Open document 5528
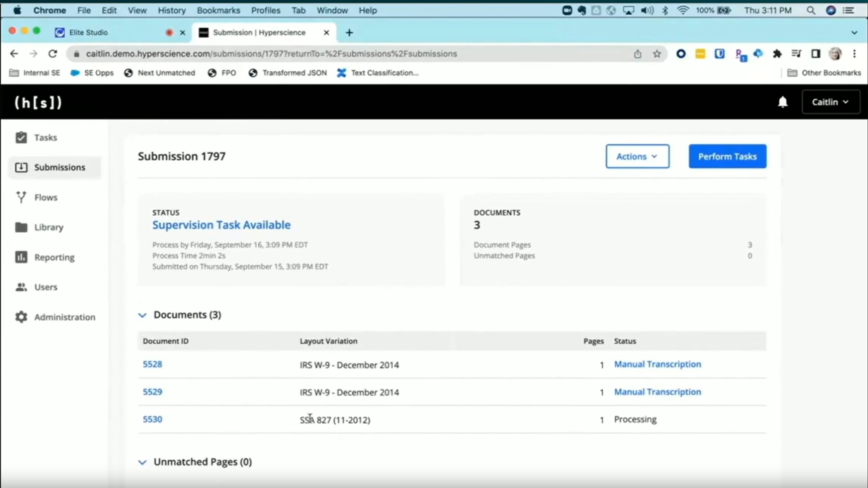 (x=152, y=365)
